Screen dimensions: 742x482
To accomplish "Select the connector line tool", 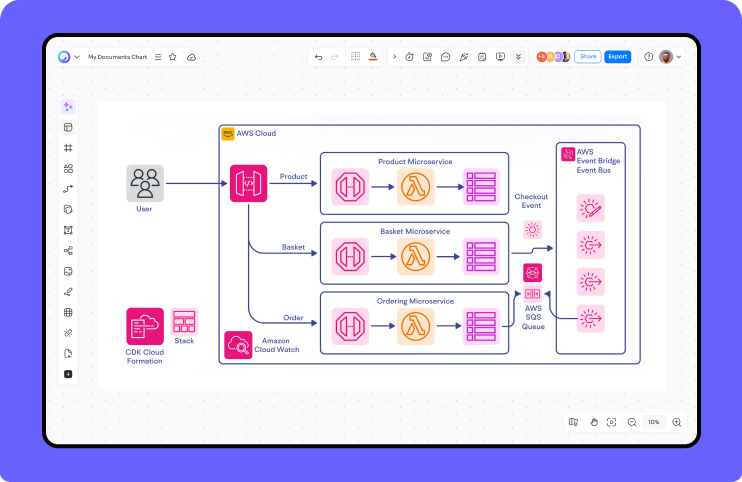I will click(68, 189).
